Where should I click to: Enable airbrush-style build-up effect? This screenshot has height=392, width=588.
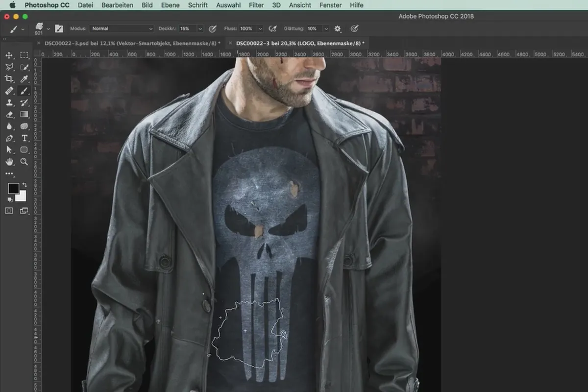(273, 29)
